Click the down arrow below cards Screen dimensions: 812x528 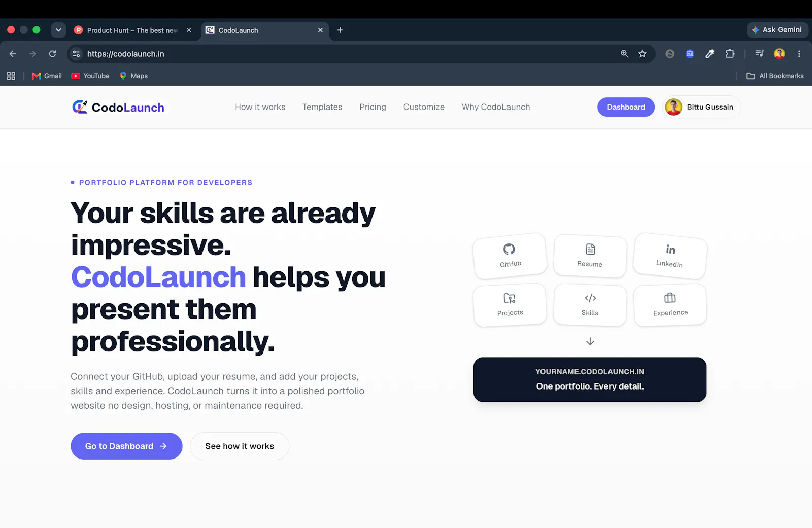590,342
